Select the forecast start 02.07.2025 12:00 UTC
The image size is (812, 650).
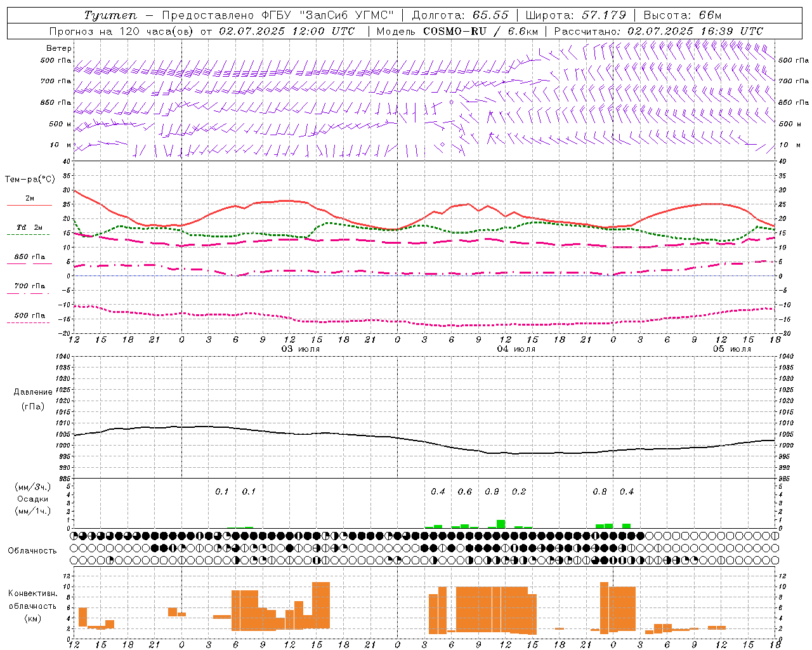click(287, 31)
